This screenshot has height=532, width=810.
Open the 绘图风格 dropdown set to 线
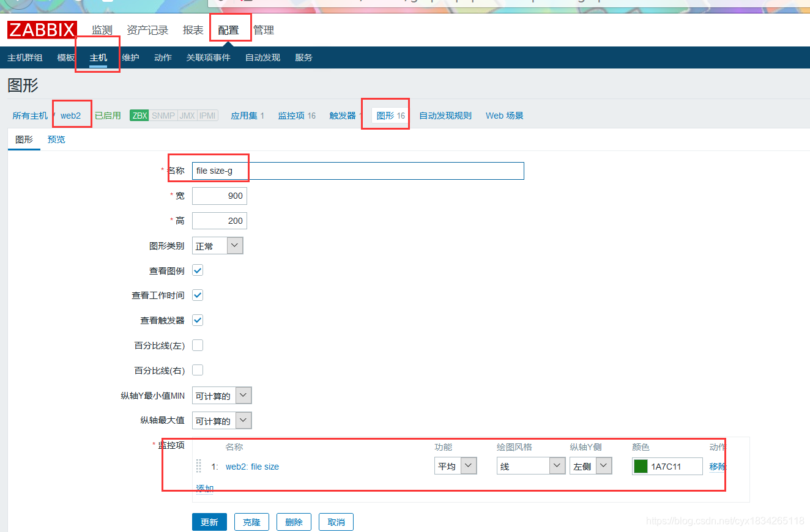(531, 466)
